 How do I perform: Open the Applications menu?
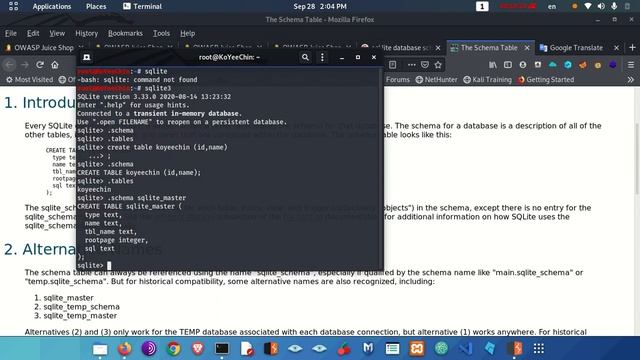(x=51, y=7)
